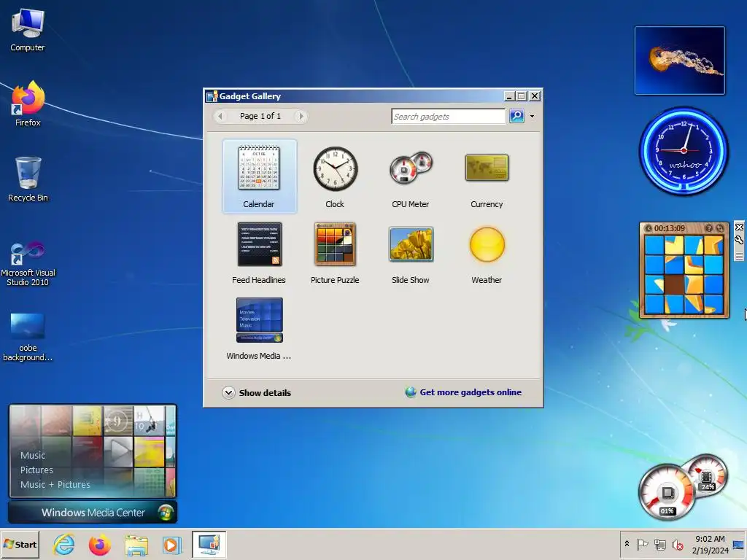Go to the previous gallery page
The image size is (747, 560).
coord(220,116)
